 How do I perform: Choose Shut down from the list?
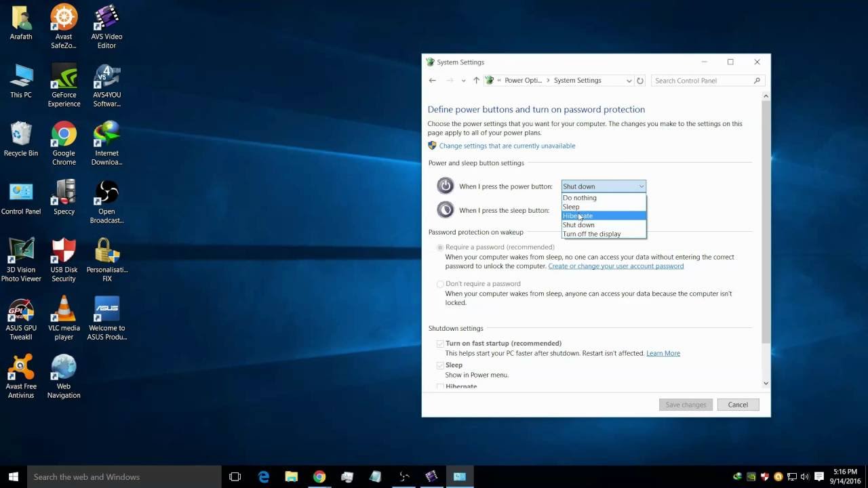coord(604,225)
